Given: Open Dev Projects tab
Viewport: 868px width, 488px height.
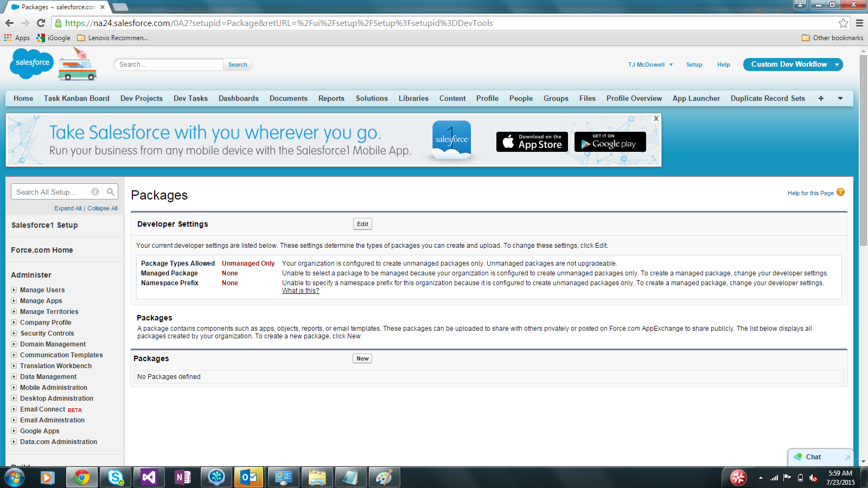Looking at the screenshot, I should click(x=142, y=98).
